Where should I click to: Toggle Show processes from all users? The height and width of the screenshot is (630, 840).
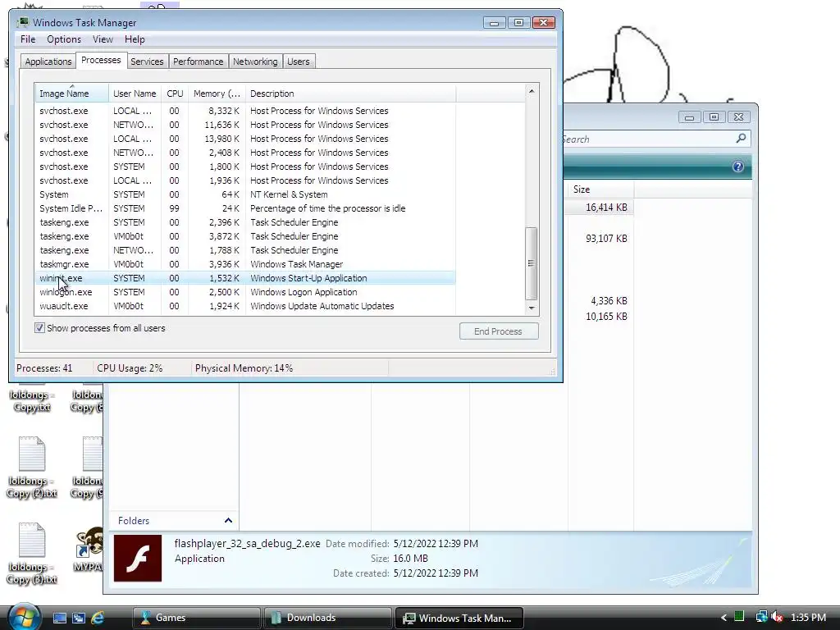39,328
